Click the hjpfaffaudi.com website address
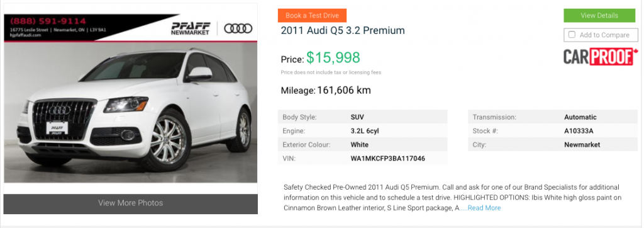The height and width of the screenshot is (228, 644). [25, 35]
